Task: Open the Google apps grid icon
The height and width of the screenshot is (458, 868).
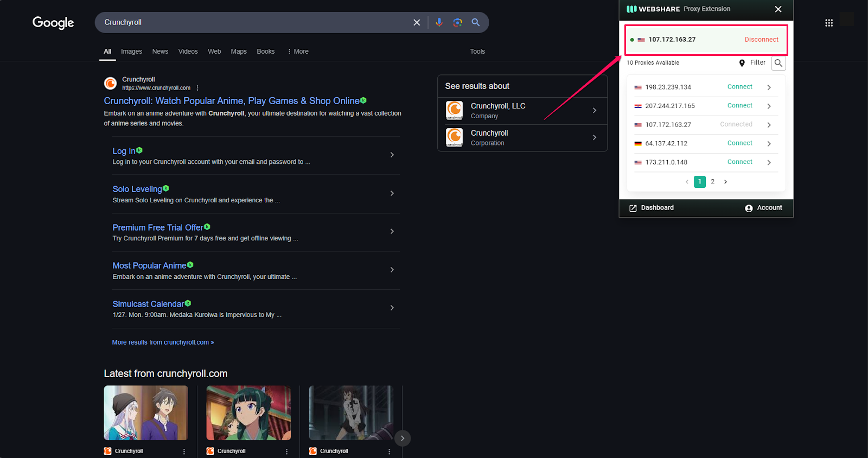Action: tap(829, 23)
